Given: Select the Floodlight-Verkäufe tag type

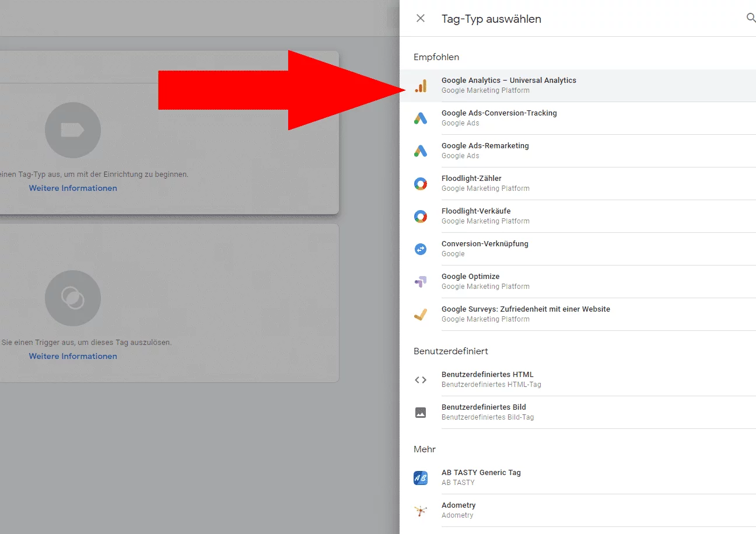Looking at the screenshot, I should pos(577,217).
